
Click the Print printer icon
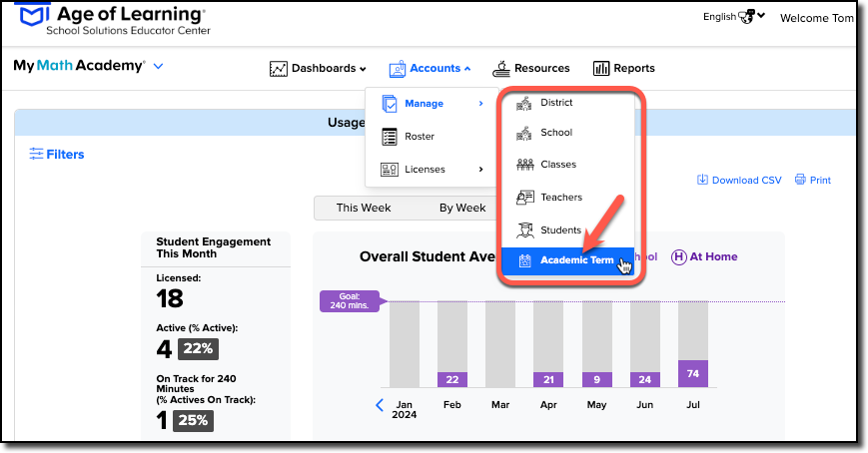(x=800, y=180)
